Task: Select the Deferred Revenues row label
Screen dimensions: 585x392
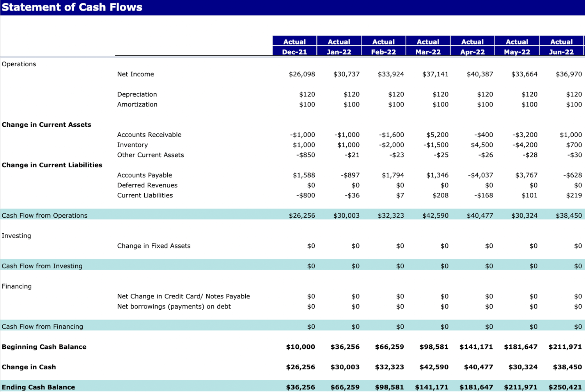Action: (x=147, y=185)
